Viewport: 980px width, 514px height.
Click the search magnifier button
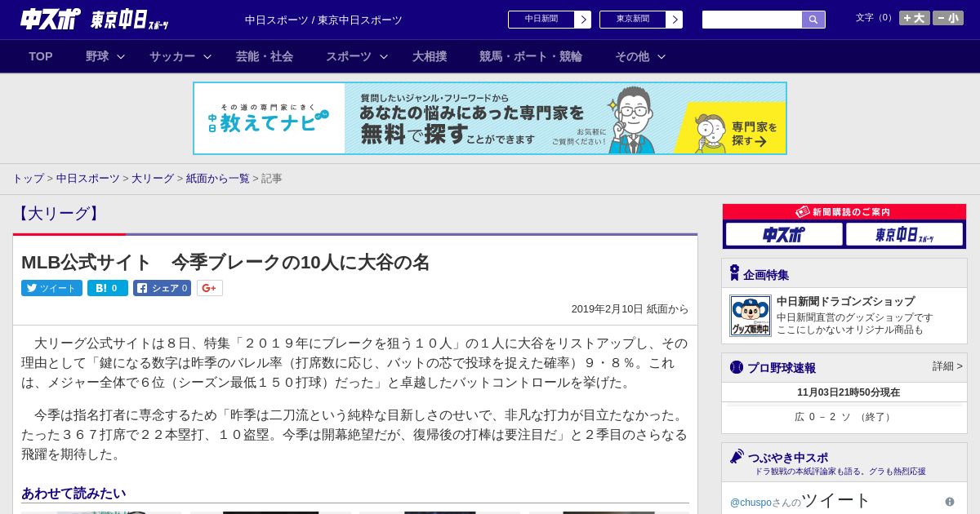(x=813, y=20)
